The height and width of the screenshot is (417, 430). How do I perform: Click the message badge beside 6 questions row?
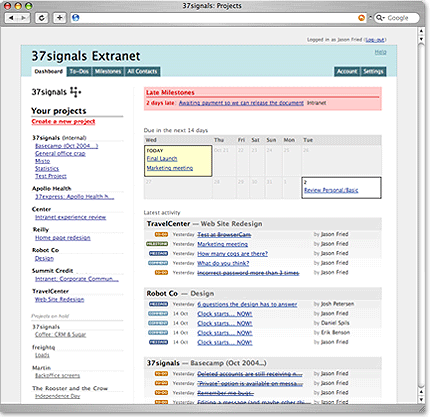pos(158,304)
